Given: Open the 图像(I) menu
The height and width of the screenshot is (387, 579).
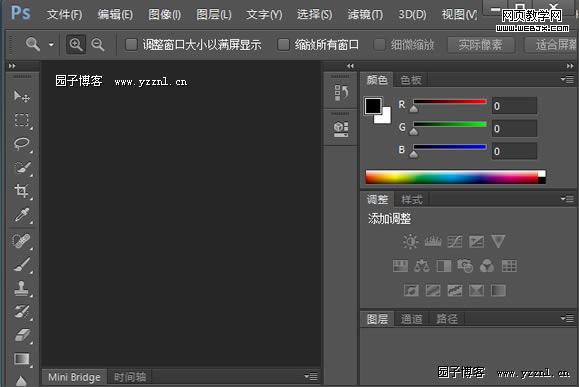Looking at the screenshot, I should pos(165,15).
